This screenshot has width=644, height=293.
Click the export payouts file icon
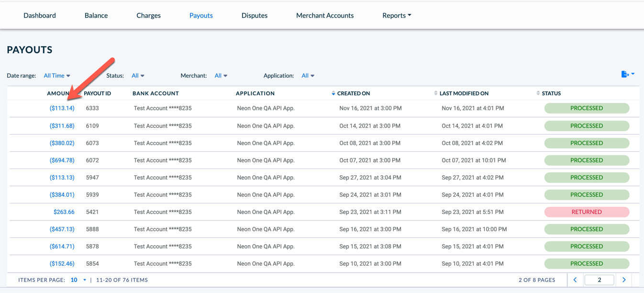(x=624, y=74)
